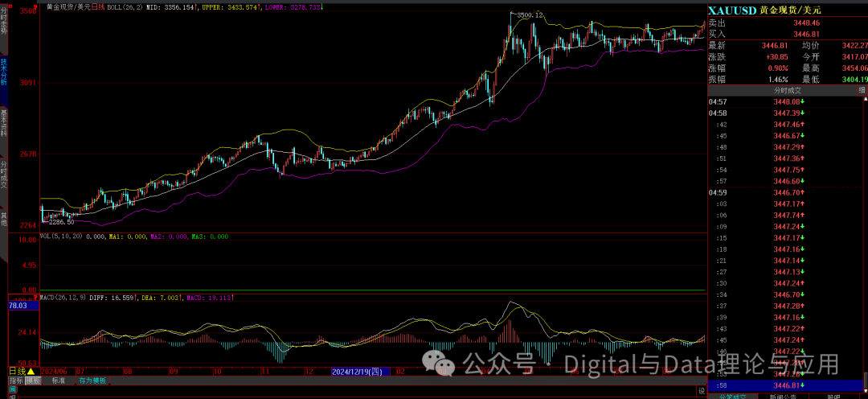Click the 最新 value 3446.81

point(773,45)
